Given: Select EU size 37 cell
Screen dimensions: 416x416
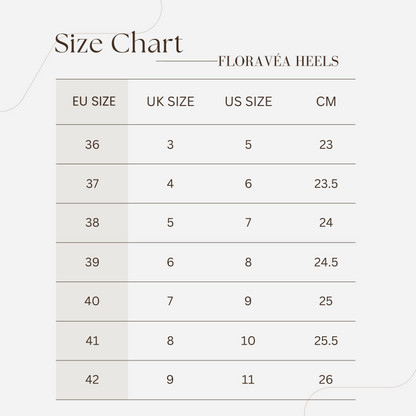Looking at the screenshot, I should [x=92, y=184].
